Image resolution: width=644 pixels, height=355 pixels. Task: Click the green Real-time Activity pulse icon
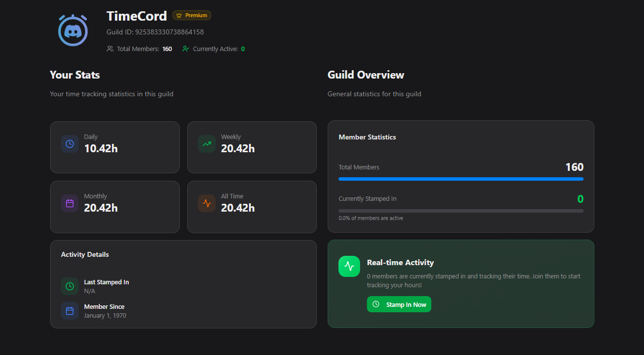click(349, 267)
